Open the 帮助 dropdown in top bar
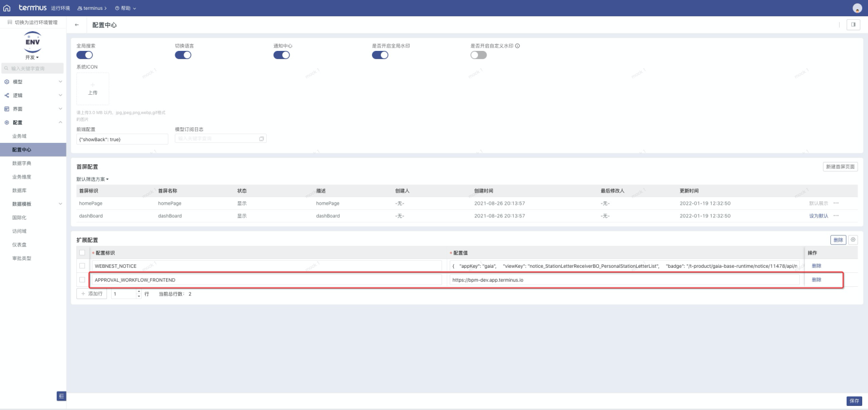Image resolution: width=868 pixels, height=410 pixels. coord(126,8)
